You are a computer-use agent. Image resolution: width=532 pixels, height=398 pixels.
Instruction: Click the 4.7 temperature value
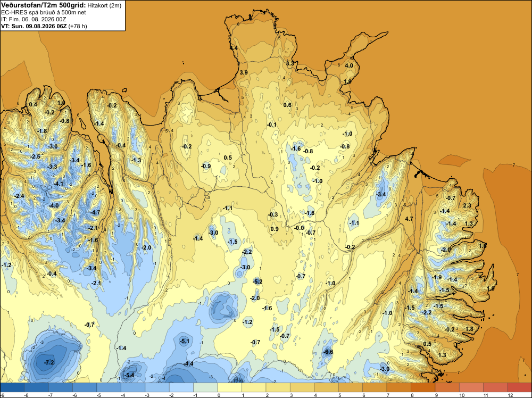tap(409, 219)
